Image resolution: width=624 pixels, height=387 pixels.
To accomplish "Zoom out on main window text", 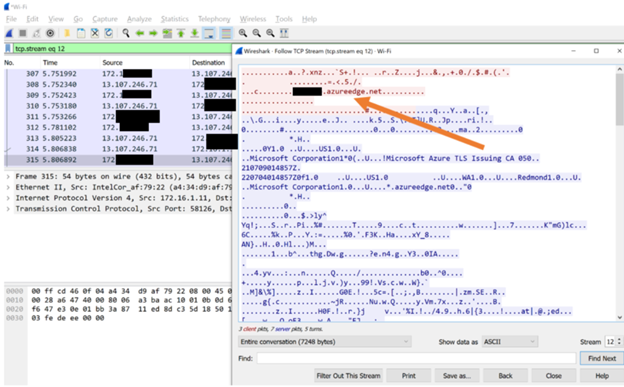I will 257,33.
